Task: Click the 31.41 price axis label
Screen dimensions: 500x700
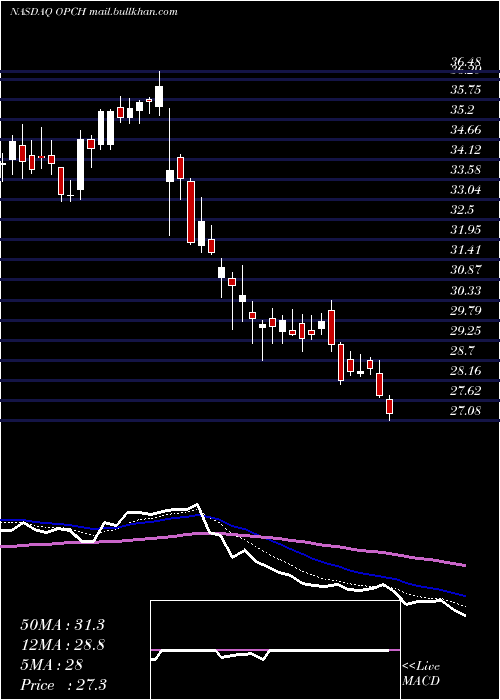Action: 465,250
